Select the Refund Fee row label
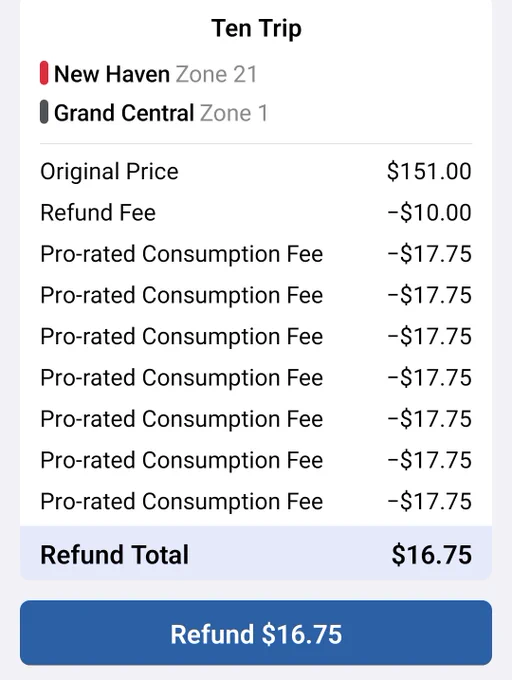Image resolution: width=512 pixels, height=680 pixels. (x=98, y=212)
